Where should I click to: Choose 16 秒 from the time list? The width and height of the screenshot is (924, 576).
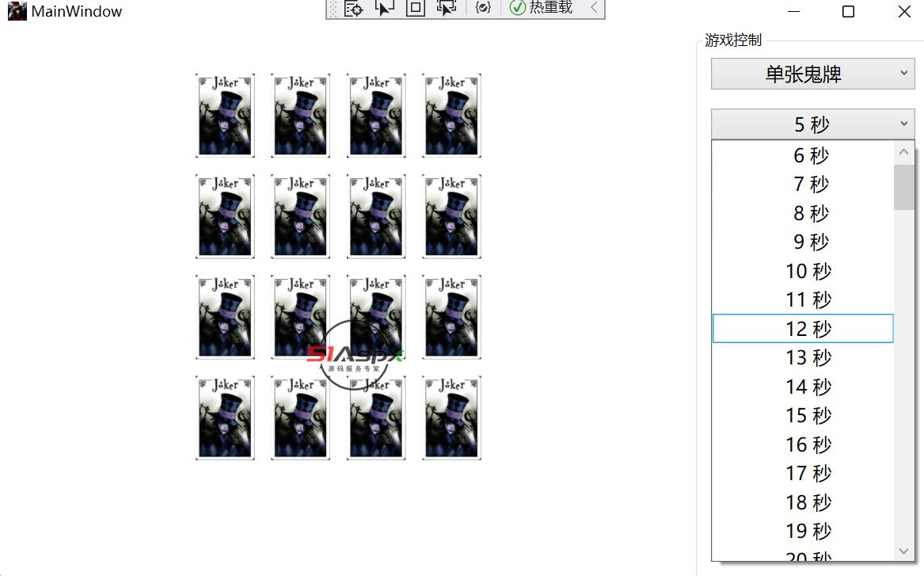click(x=803, y=444)
